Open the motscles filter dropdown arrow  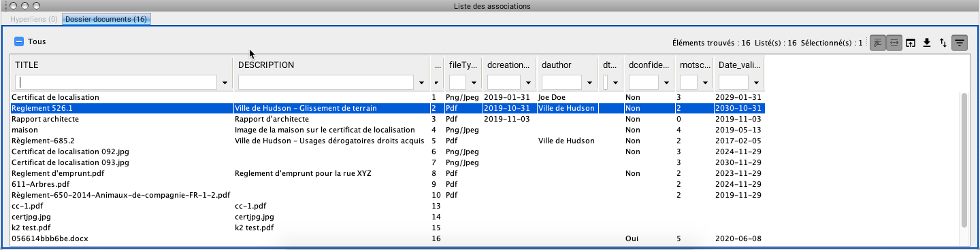704,82
